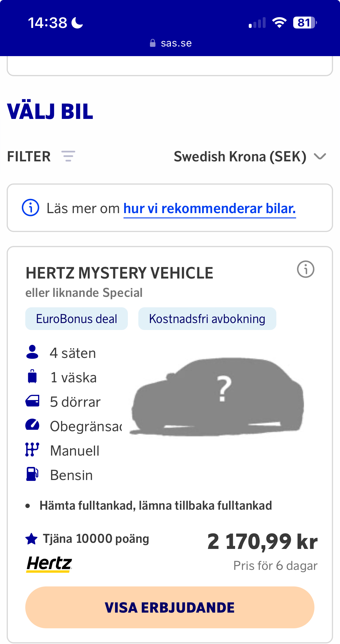Open 'hur vi rekommenderar bilar' link

tap(210, 209)
